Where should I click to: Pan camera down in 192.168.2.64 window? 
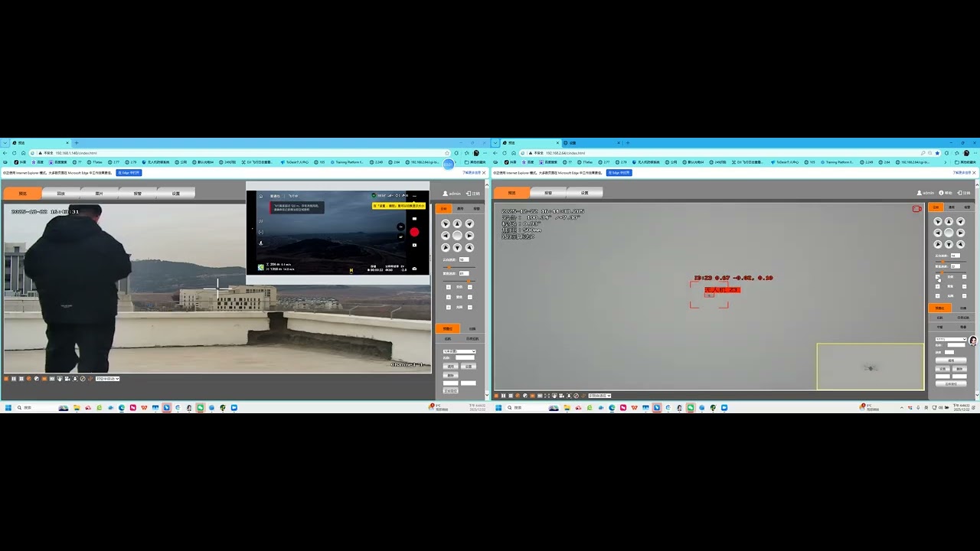point(949,244)
